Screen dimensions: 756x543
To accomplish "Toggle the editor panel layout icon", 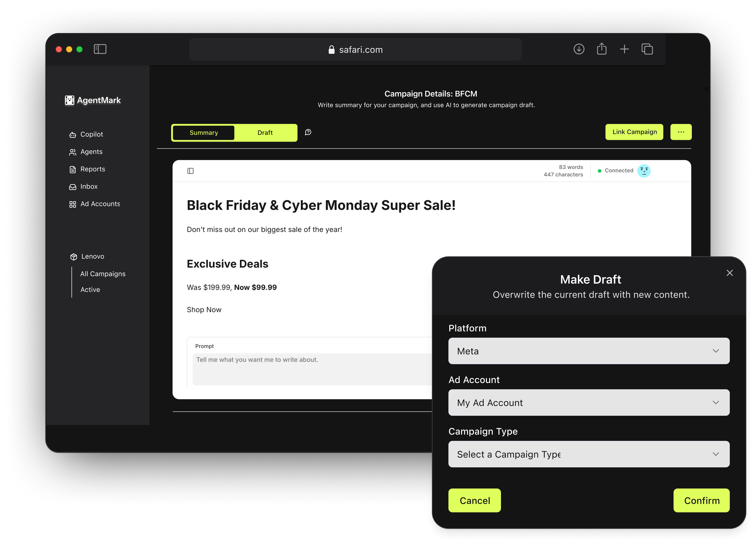I will (190, 171).
